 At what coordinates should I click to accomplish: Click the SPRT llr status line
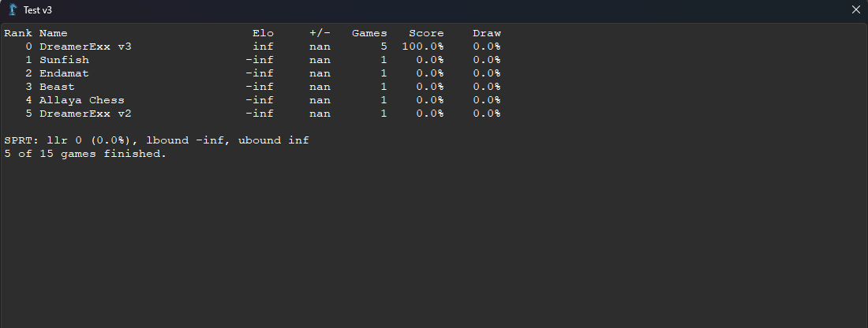coord(157,140)
